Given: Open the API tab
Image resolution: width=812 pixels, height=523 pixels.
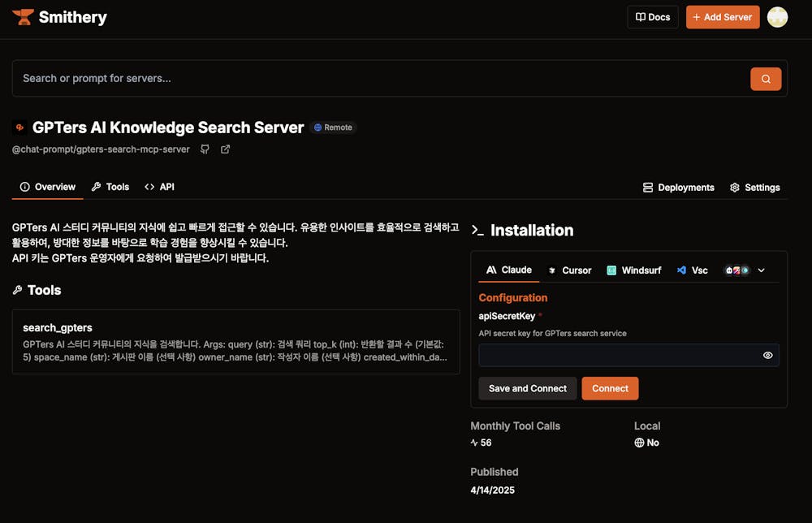Looking at the screenshot, I should tap(159, 187).
